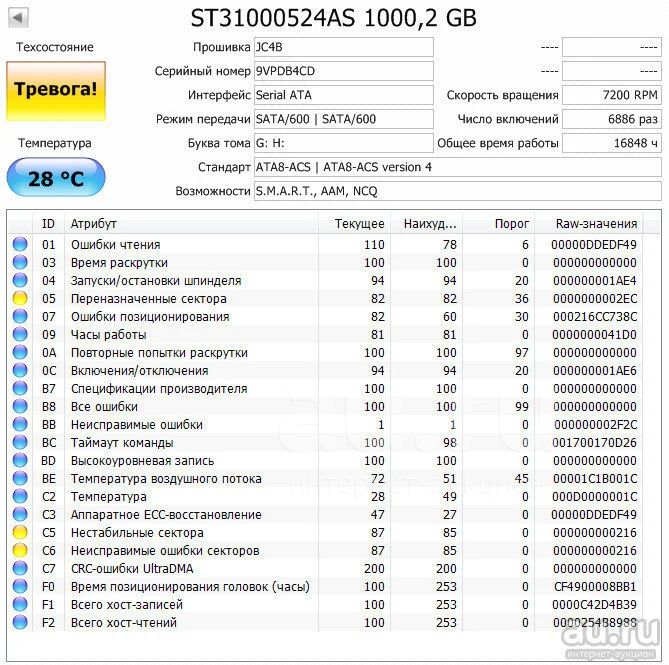This screenshot has width=669, height=665.
Task: Click status icon for Ошибки позиционирования
Action: click(20, 316)
